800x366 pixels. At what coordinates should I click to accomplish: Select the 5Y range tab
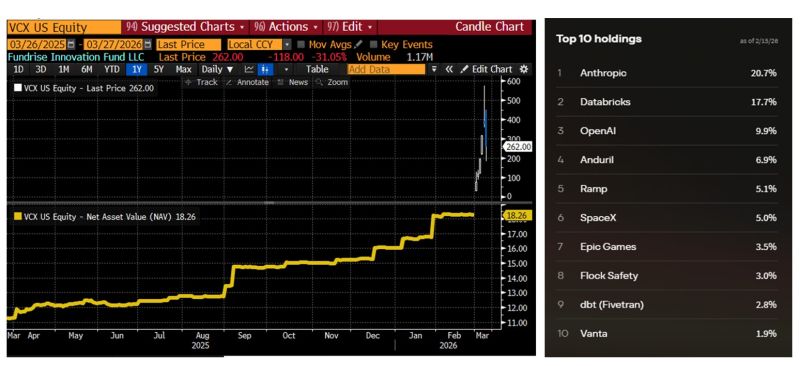[x=159, y=69]
